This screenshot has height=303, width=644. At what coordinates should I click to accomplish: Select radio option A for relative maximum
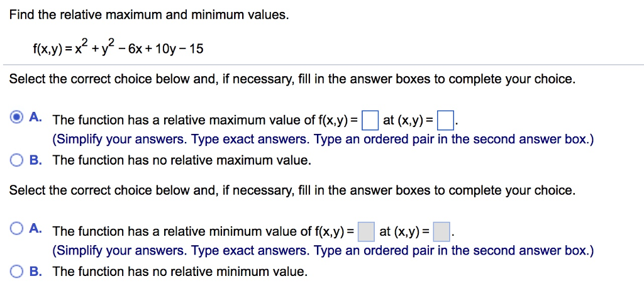pos(16,118)
